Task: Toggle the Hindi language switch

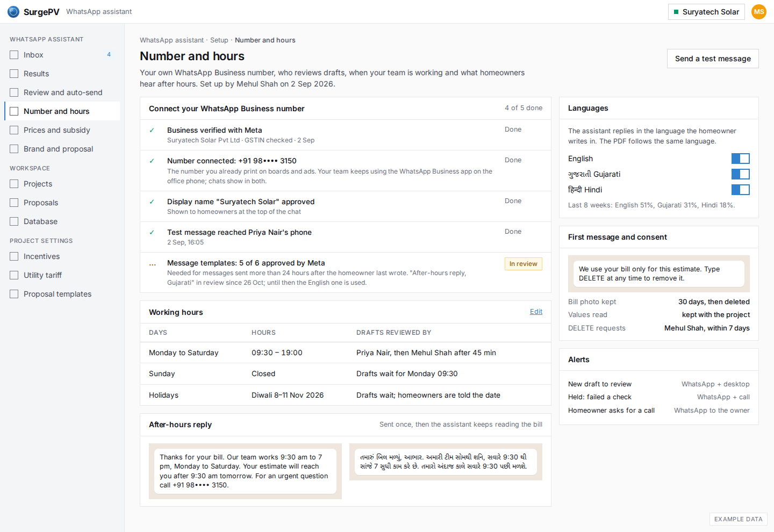Action: [x=740, y=190]
